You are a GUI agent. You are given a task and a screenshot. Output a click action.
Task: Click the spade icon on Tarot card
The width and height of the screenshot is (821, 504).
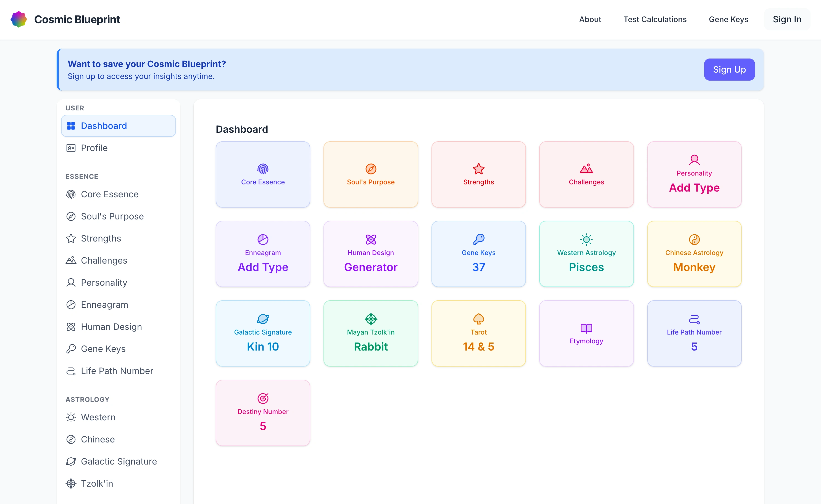coord(478,319)
